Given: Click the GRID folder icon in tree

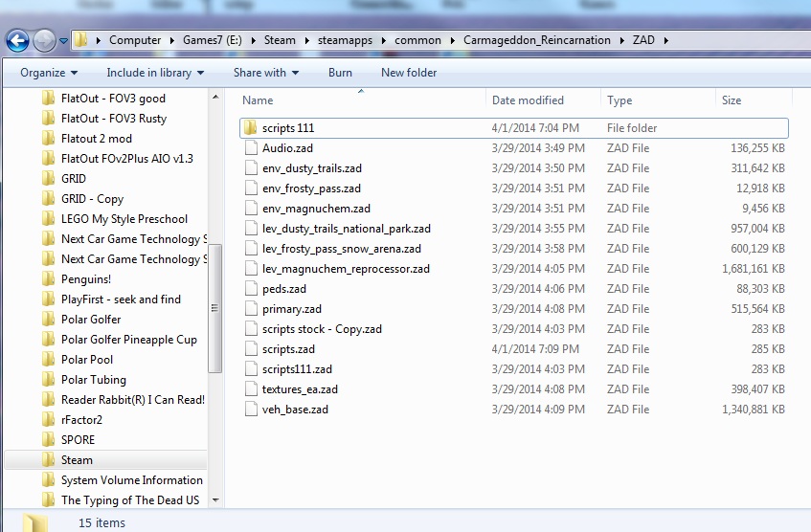Looking at the screenshot, I should click(49, 178).
